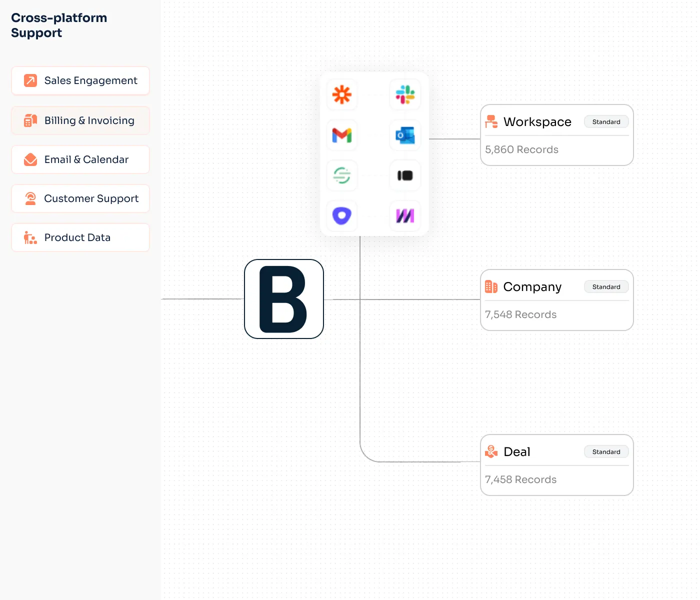Switch to the Email & Calendar category
Screen dimensions: 700x600
coord(80,159)
